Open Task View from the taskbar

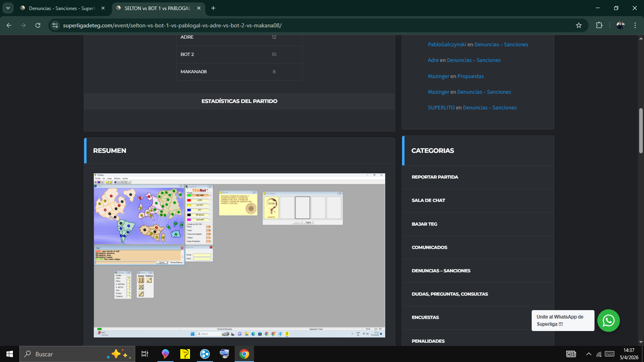[x=145, y=354]
